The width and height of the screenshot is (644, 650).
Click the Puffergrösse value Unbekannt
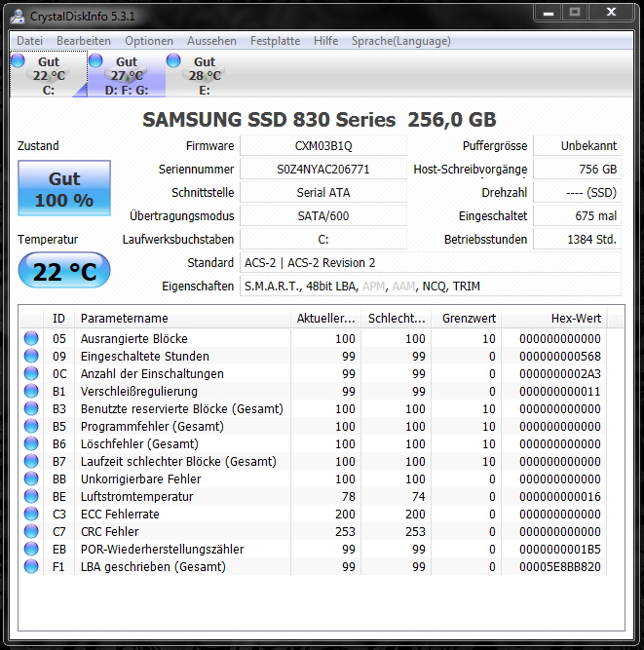click(x=578, y=145)
